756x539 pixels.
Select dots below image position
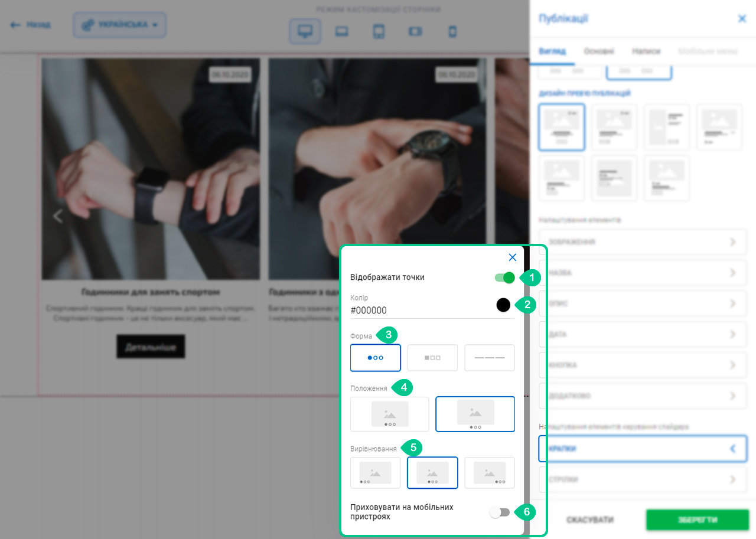[x=475, y=414]
